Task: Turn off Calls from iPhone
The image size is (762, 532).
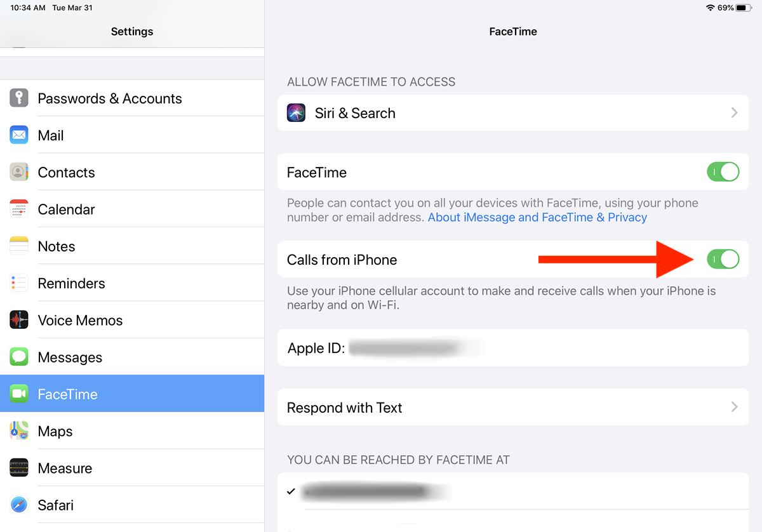Action: pos(723,259)
